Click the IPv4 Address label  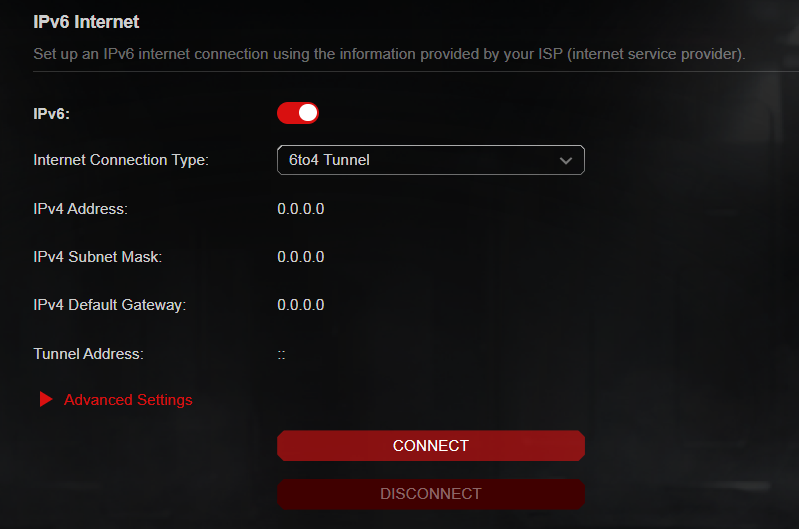(81, 209)
